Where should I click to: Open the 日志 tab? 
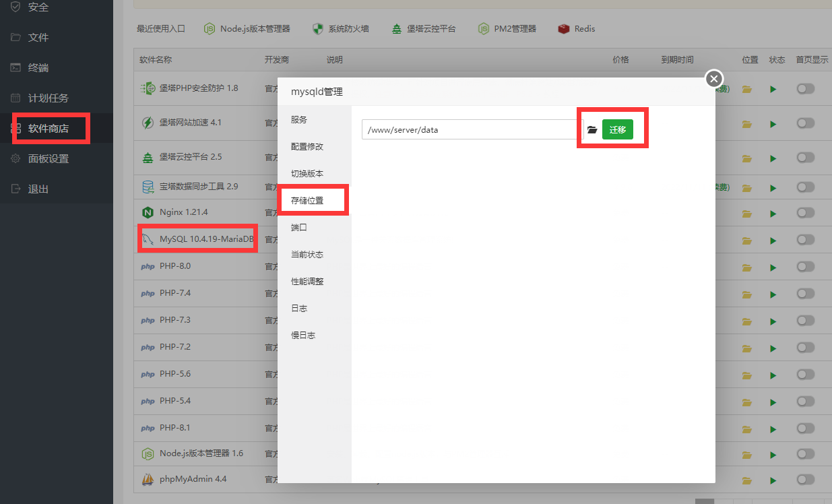315,309
